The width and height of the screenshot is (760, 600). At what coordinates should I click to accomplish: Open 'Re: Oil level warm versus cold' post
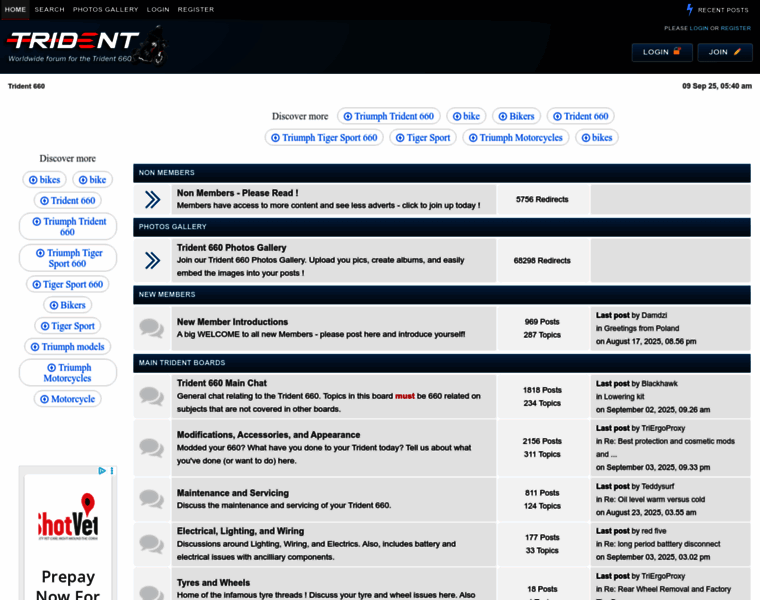pyautogui.click(x=654, y=499)
